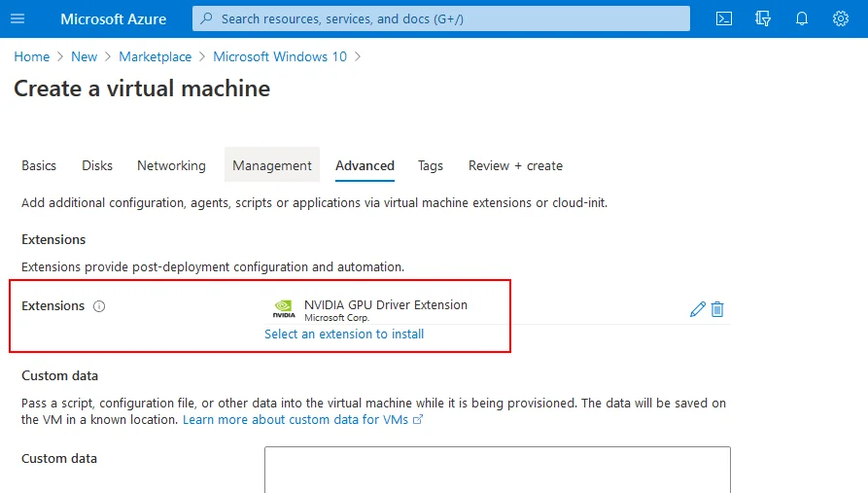
Task: Delete the NVIDIA GPU Driver Extension
Action: 717,309
